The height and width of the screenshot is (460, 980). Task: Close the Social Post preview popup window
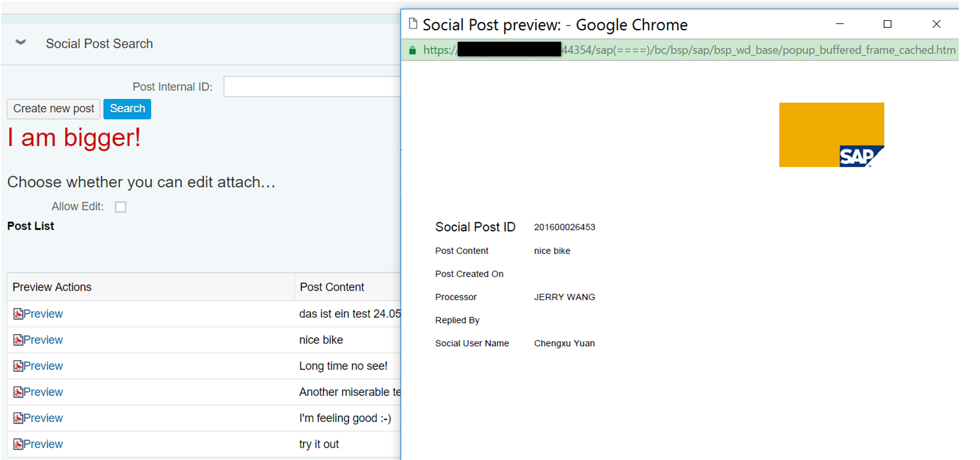point(937,24)
